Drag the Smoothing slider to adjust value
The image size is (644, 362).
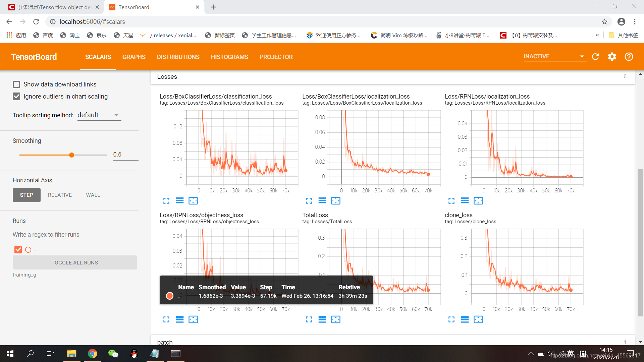(72, 155)
